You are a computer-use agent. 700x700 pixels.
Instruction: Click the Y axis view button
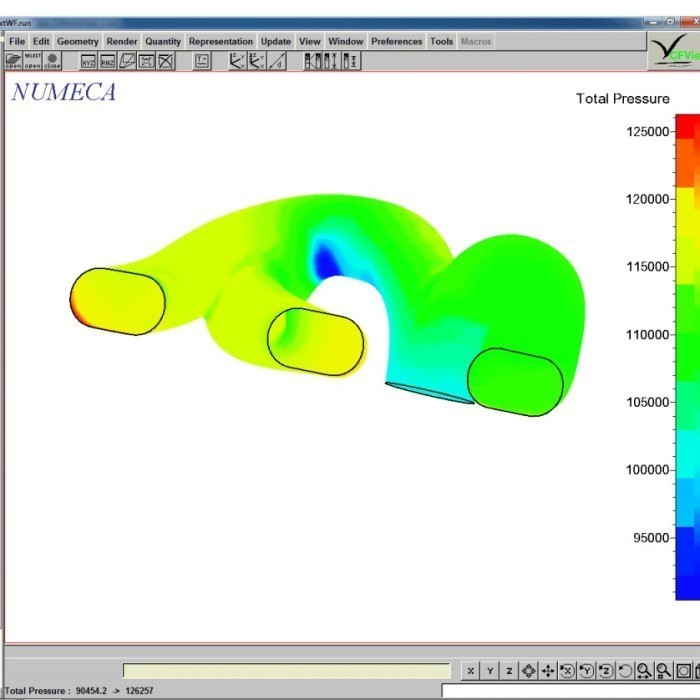click(x=490, y=671)
